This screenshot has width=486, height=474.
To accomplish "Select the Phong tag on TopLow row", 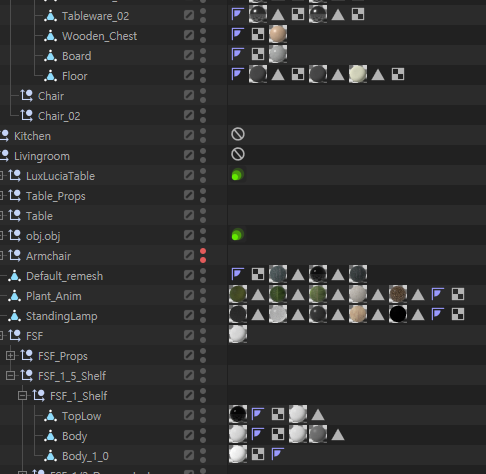I will (258, 414).
